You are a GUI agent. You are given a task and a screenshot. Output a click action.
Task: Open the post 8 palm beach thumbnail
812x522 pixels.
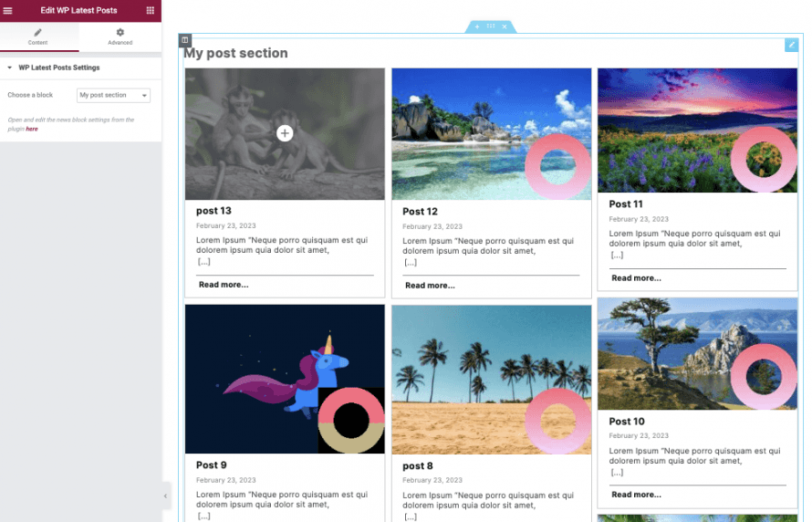(x=492, y=380)
